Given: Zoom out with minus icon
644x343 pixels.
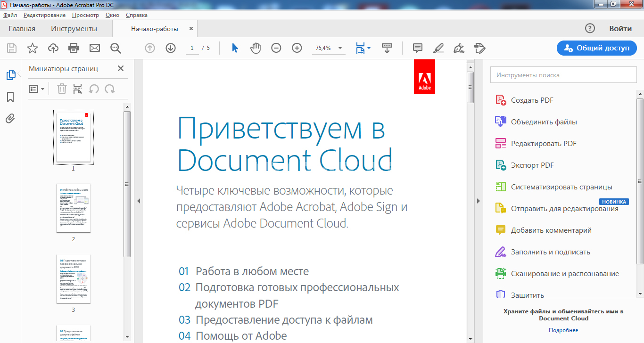Looking at the screenshot, I should (276, 48).
